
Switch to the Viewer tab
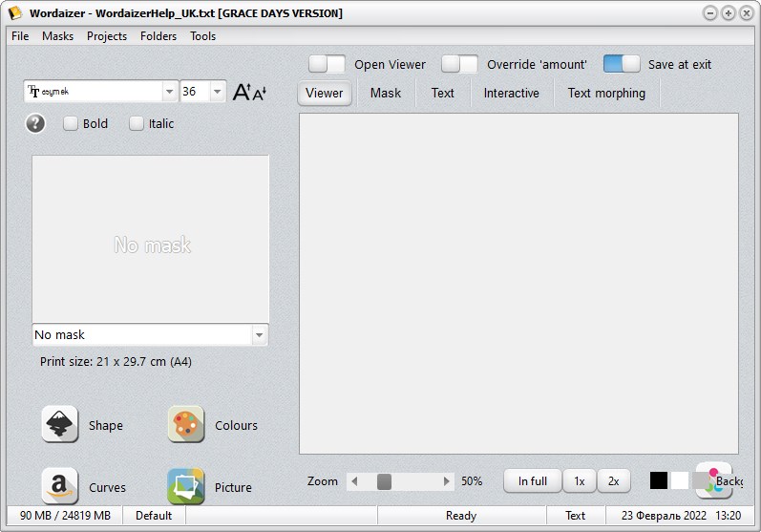(325, 93)
